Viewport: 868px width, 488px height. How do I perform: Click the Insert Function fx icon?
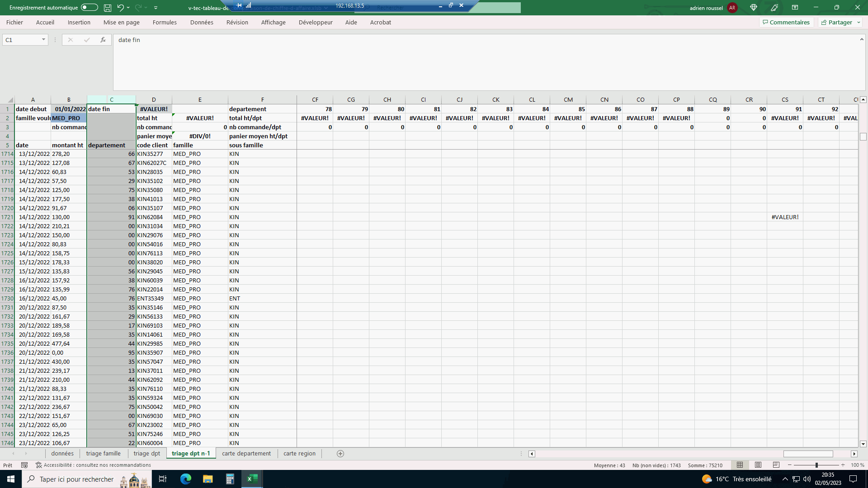103,40
